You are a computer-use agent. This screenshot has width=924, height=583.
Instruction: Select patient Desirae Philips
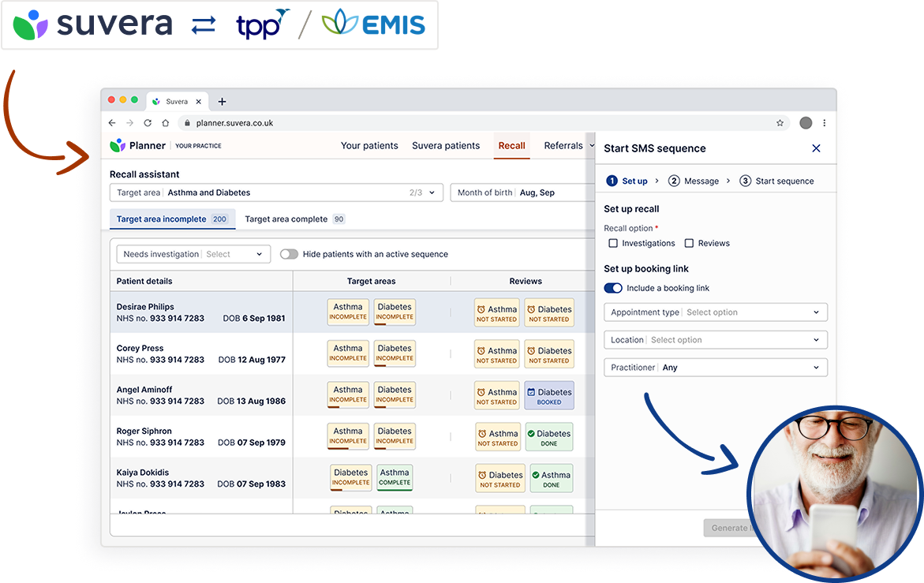coord(201,312)
